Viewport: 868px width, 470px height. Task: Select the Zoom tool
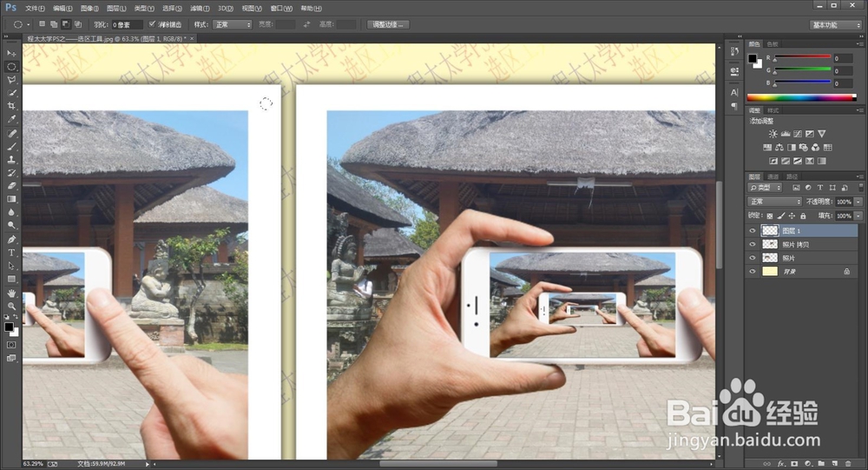pyautogui.click(x=11, y=306)
